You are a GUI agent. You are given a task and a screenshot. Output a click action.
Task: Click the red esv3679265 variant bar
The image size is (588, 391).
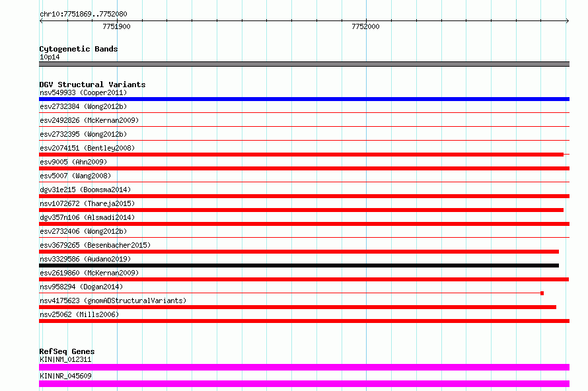299,252
